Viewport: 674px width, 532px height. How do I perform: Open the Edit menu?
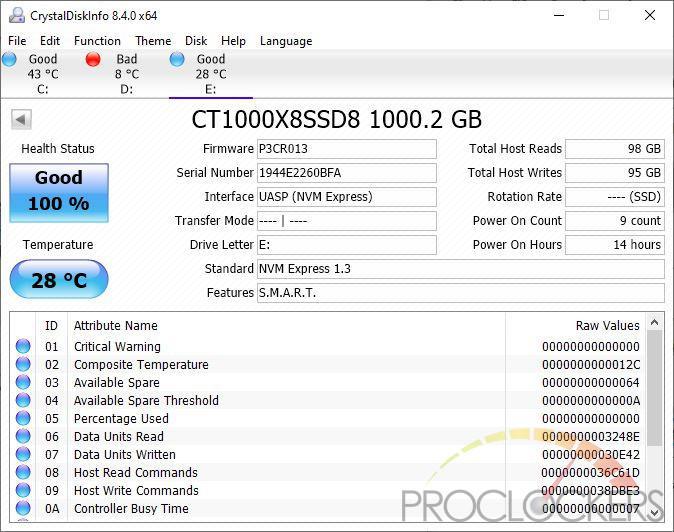[x=50, y=41]
